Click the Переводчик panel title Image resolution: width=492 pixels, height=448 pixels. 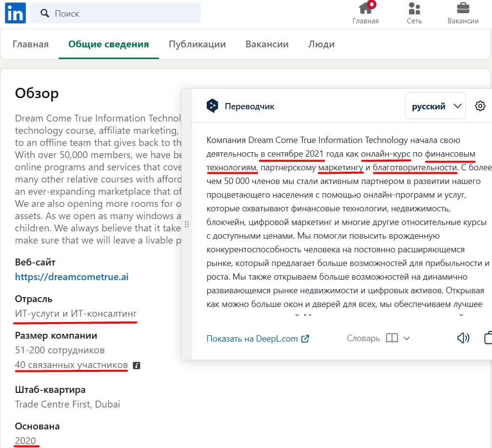coord(250,106)
